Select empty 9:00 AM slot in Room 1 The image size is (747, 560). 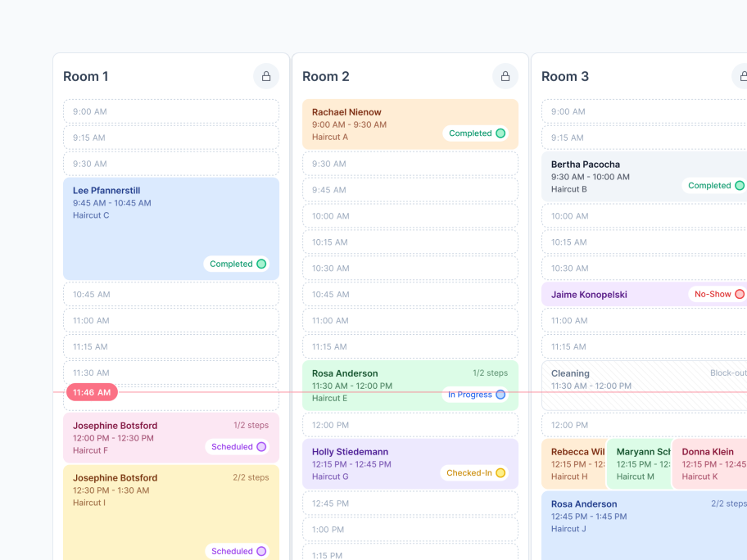[170, 111]
